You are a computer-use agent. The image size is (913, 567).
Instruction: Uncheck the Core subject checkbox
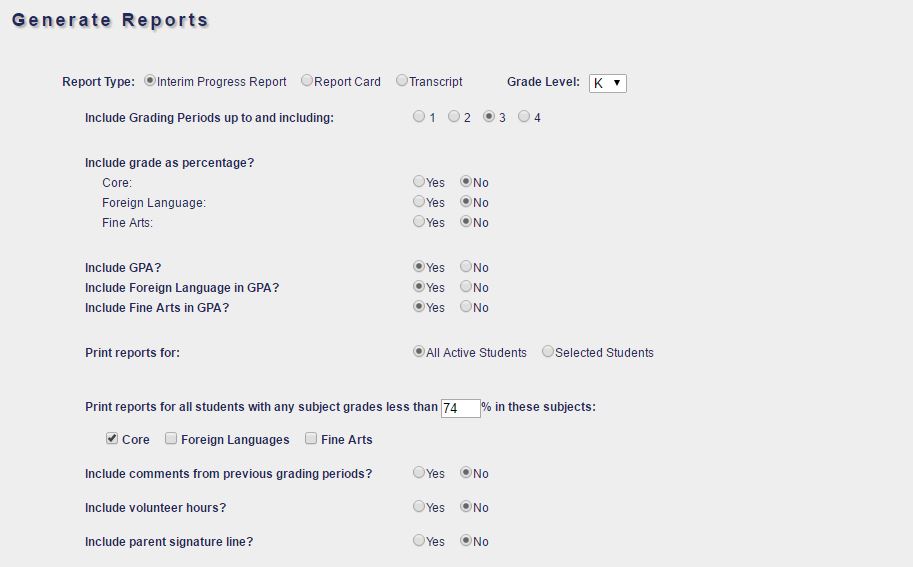coord(112,439)
